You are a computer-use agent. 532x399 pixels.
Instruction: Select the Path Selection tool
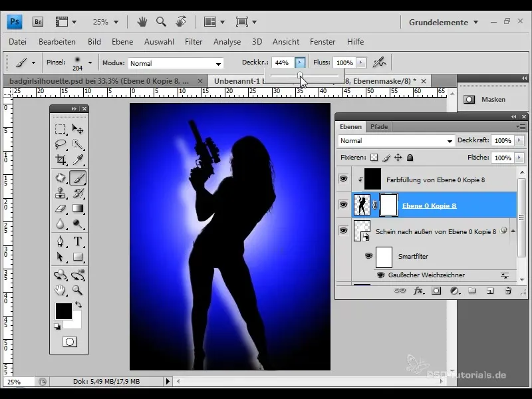(x=61, y=257)
